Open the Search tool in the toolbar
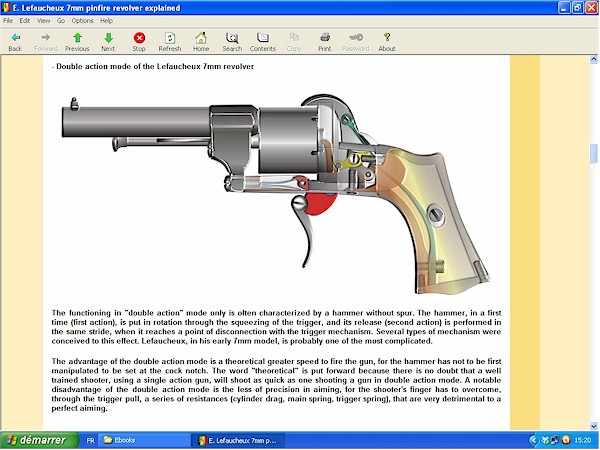Screen dimensions: 600x450 232,42
